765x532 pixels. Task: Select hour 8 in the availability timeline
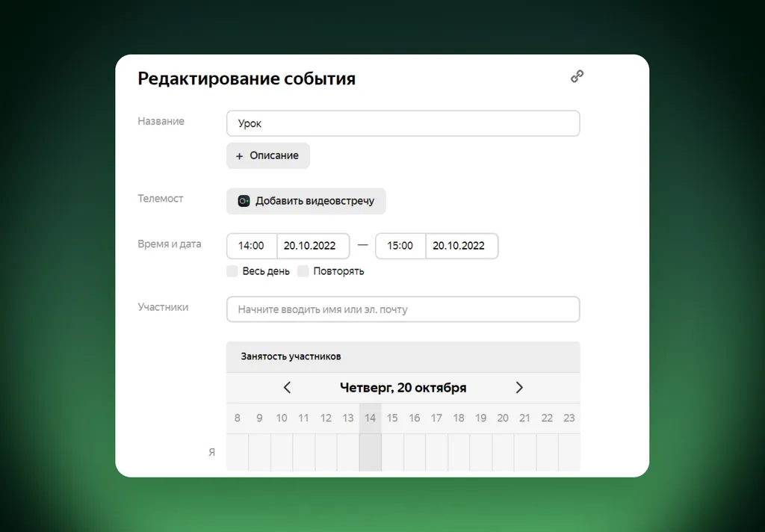[237, 418]
